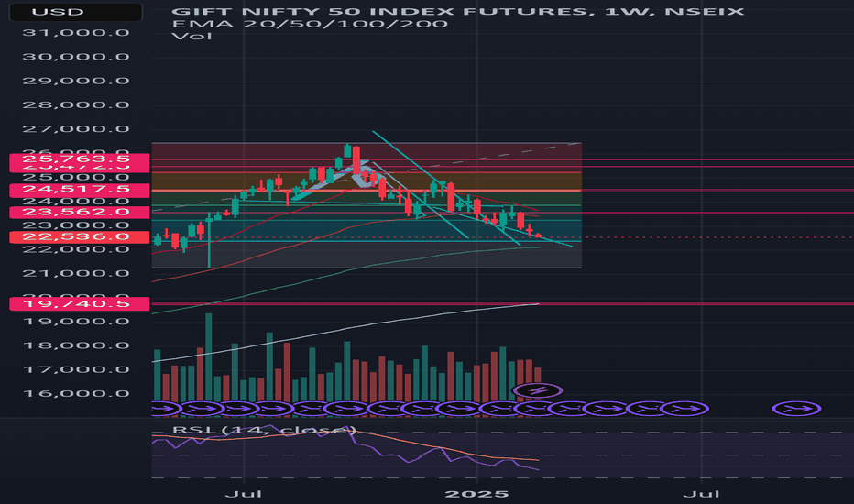Viewport: 854px width, 504px height.
Task: Click the 19,740.5 price level label
Action: [x=80, y=303]
